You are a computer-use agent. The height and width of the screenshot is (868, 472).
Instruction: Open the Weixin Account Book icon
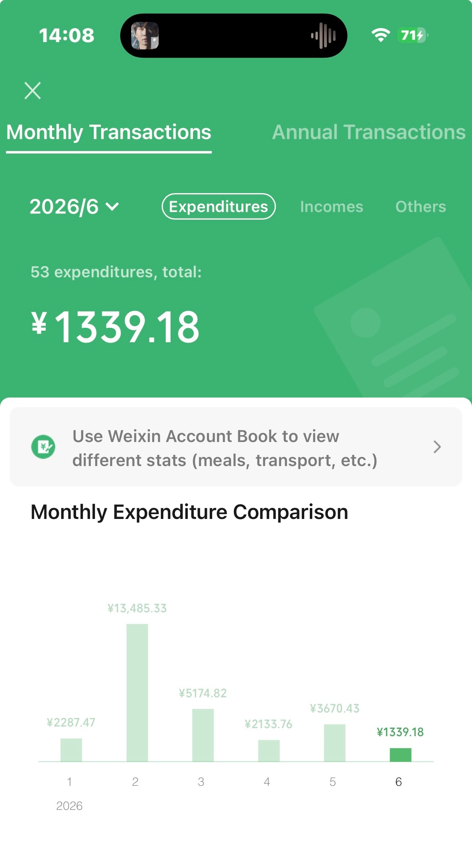coord(43,447)
